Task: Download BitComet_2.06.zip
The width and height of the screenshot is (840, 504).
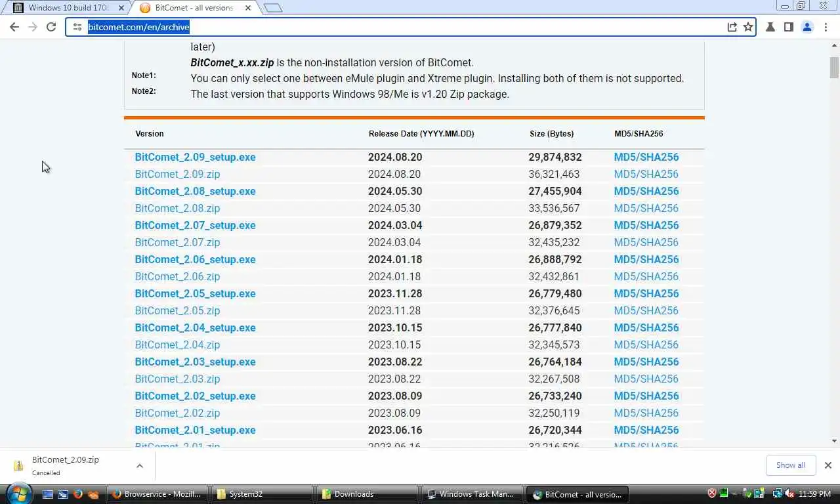Action: coord(177,276)
